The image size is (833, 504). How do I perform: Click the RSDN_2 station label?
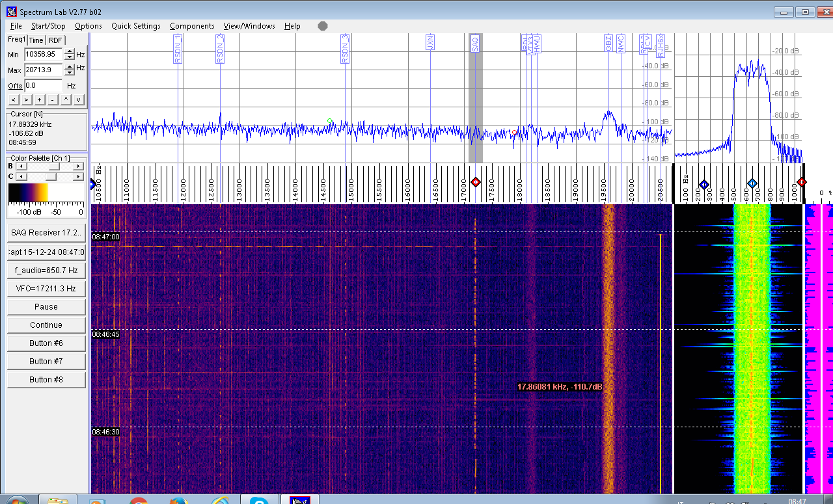point(220,49)
